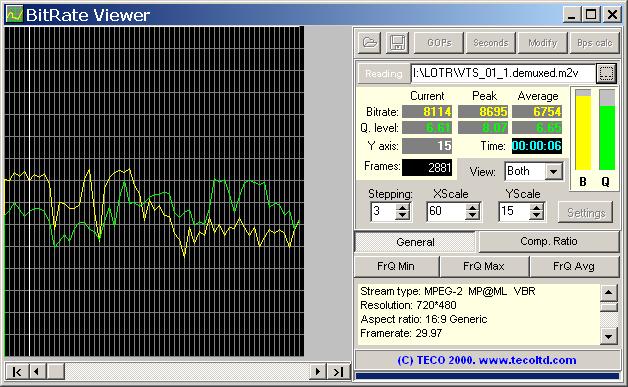
Task: Switch to the General tab
Action: tap(415, 242)
